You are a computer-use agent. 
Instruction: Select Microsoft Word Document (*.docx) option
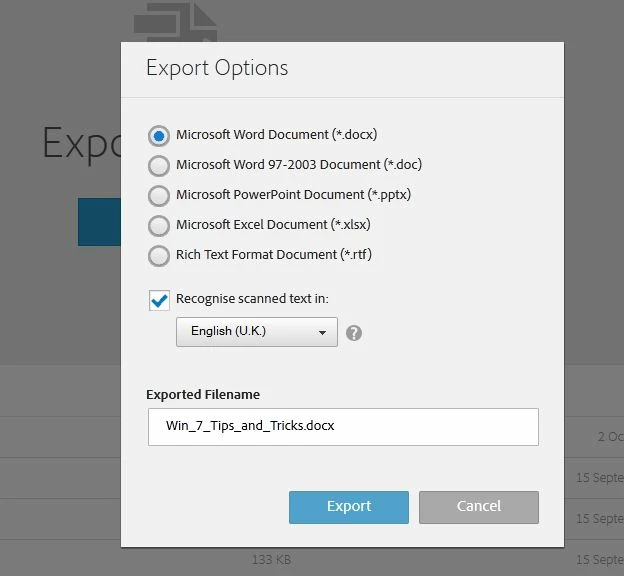(159, 136)
